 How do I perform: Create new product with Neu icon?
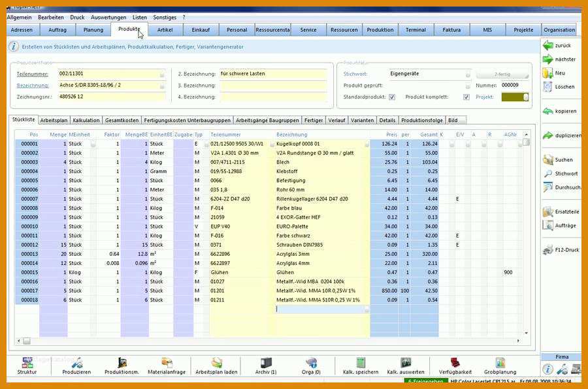pos(548,73)
